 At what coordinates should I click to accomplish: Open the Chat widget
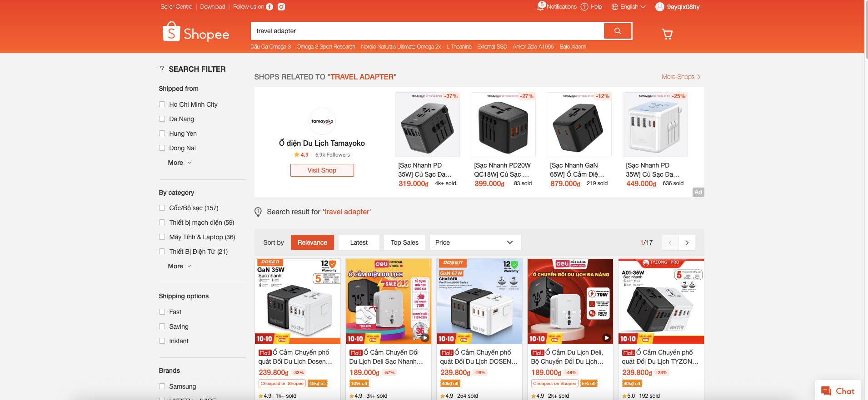point(838,391)
